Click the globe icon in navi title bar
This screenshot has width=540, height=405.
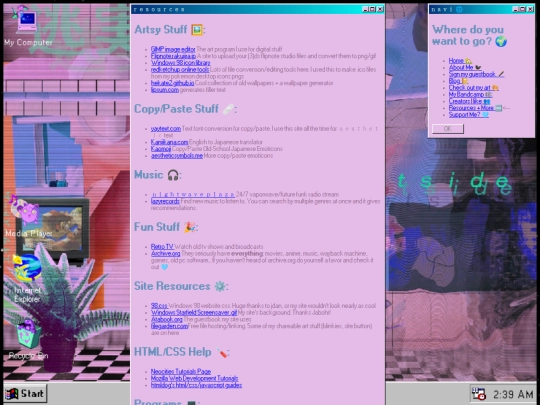[459, 9]
